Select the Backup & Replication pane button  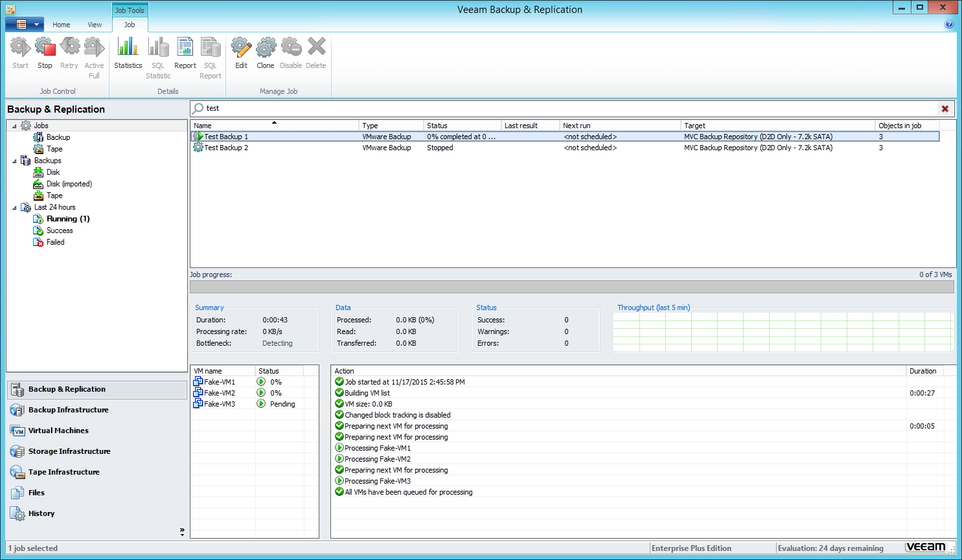pos(97,389)
